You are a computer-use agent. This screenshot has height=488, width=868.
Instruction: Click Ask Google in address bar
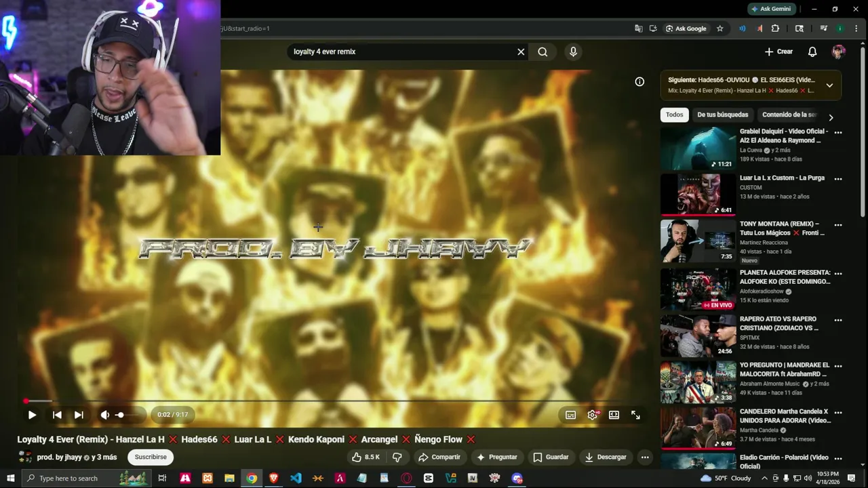(686, 28)
